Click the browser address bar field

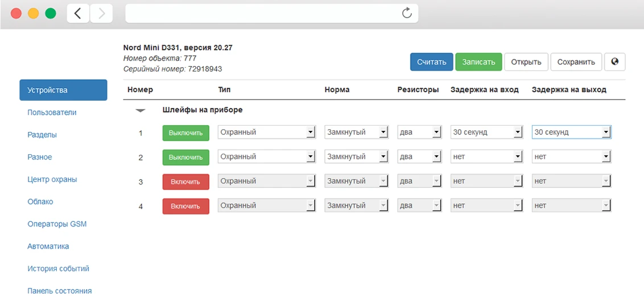262,13
